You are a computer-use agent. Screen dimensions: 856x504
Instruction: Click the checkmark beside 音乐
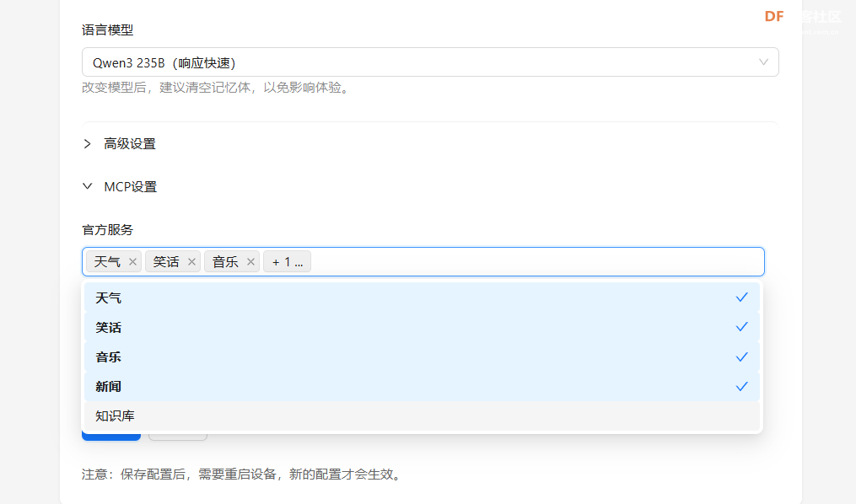(x=741, y=357)
